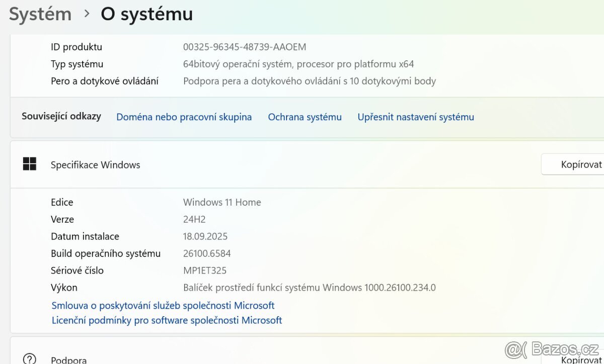
Task: Collapse the Specifikace Windows section header
Action: [302, 164]
